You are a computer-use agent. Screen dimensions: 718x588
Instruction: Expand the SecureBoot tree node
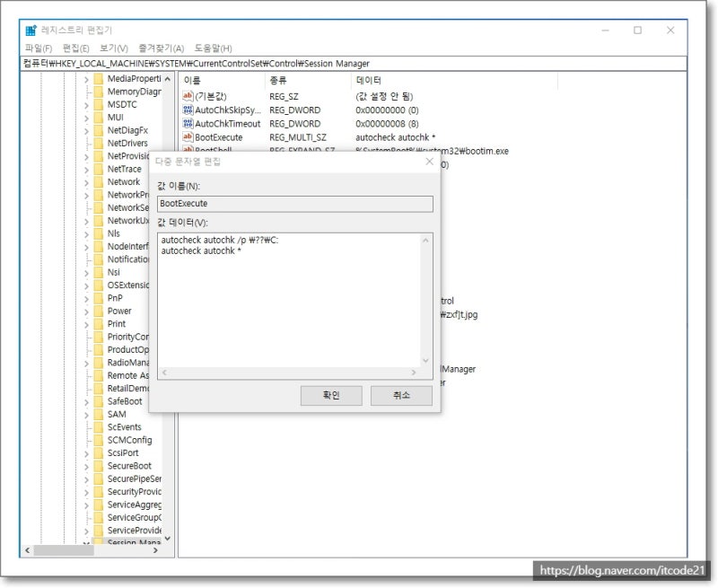click(x=86, y=465)
